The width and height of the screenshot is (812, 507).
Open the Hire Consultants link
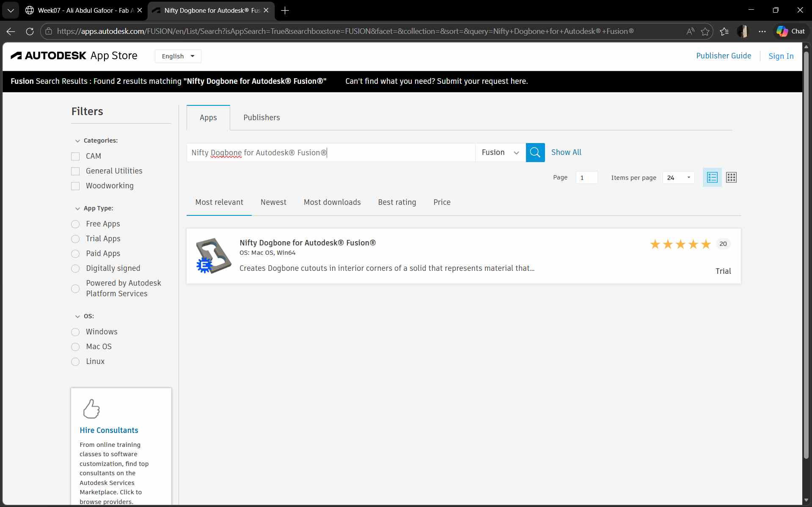coord(109,430)
